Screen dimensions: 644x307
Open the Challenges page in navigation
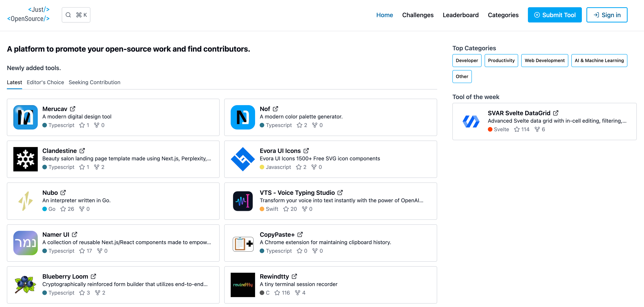tap(418, 15)
